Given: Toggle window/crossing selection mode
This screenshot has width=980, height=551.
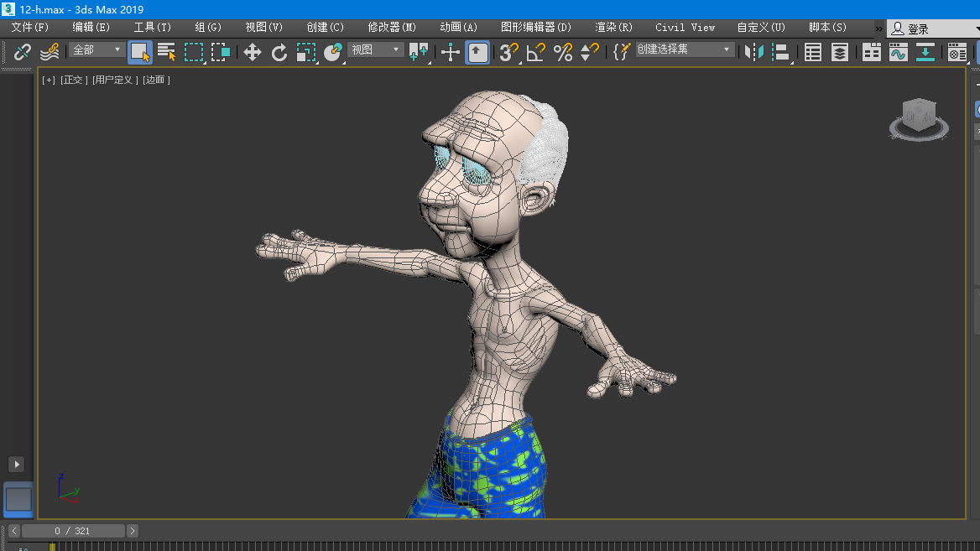Looking at the screenshot, I should pos(221,52).
